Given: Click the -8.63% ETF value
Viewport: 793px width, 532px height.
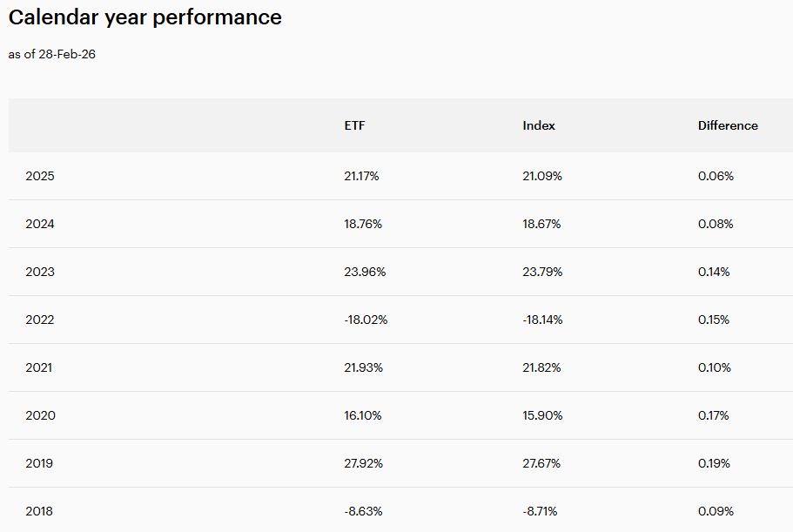Looking at the screenshot, I should click(x=363, y=511).
